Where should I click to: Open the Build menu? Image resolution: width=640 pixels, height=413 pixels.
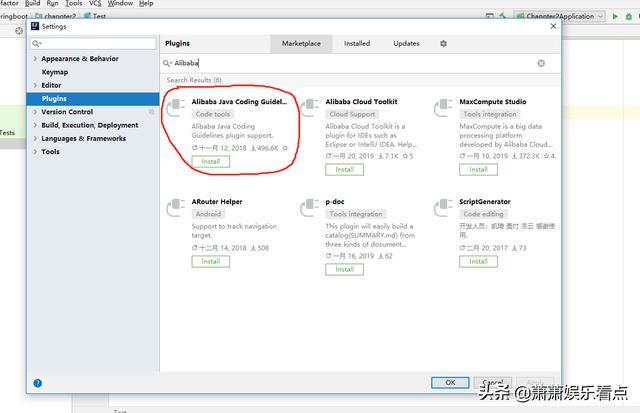(32, 3)
